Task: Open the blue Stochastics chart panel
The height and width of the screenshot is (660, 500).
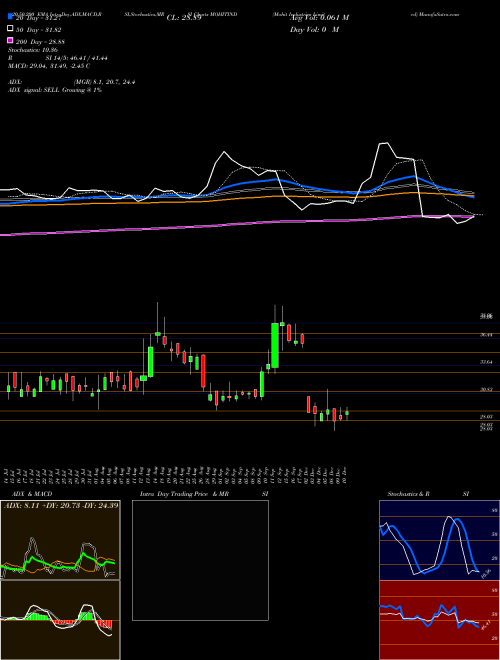Action: pyautogui.click(x=439, y=540)
